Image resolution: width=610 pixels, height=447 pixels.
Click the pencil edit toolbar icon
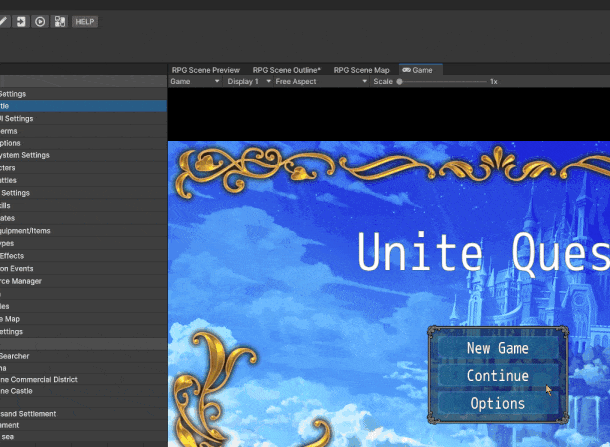point(4,21)
